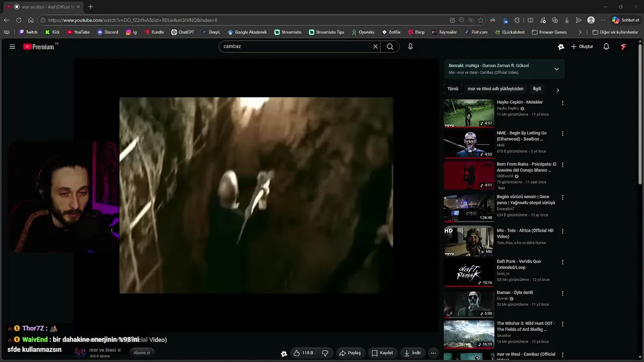
Task: Open new tab with plus icon
Action: (x=91, y=7)
